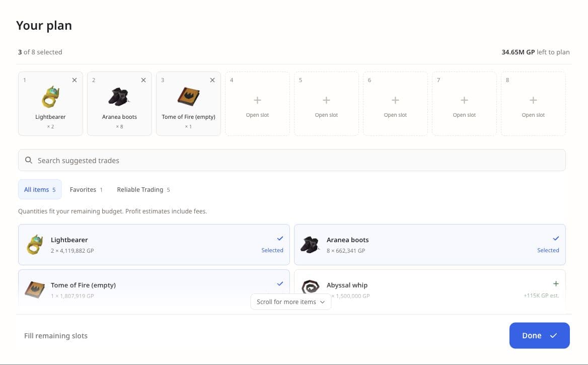This screenshot has width=588, height=365.
Task: Deselect the Lightbearer suggested trade checkmark
Action: [280, 238]
